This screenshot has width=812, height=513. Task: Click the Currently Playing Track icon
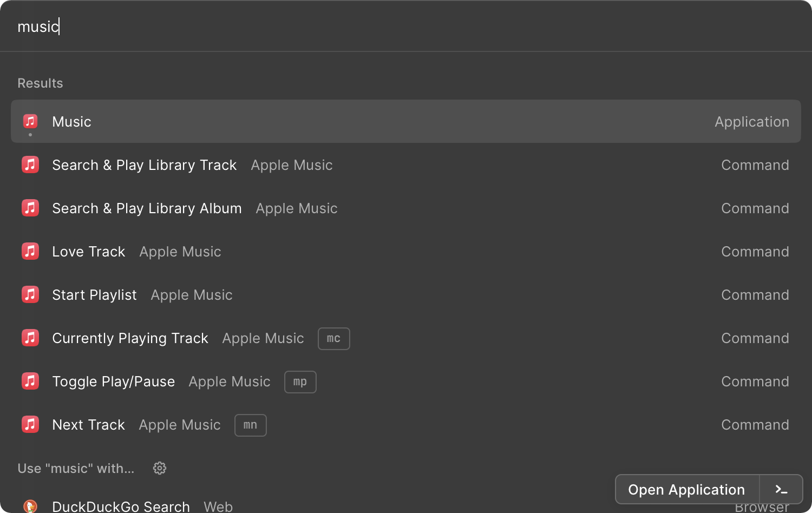pos(30,338)
